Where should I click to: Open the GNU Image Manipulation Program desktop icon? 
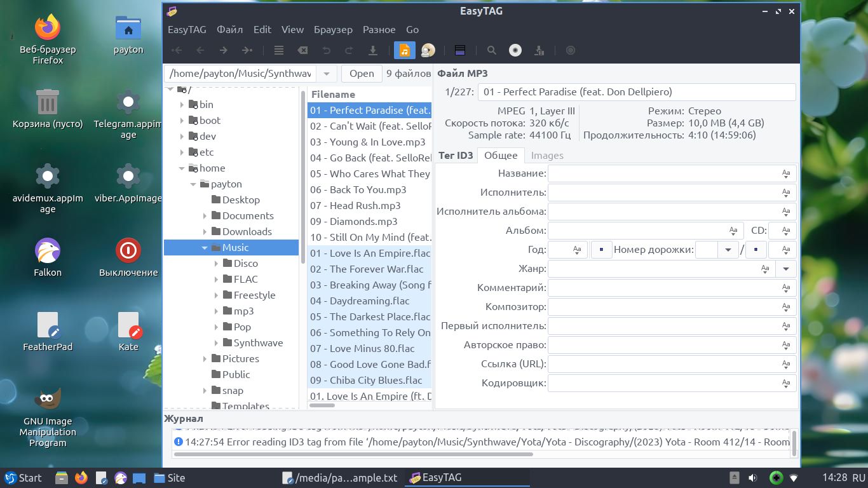pos(48,417)
